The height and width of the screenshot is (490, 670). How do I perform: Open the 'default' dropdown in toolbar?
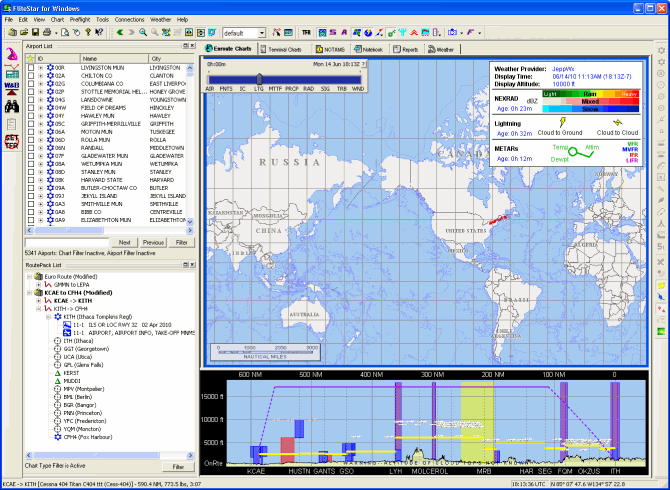coord(262,33)
